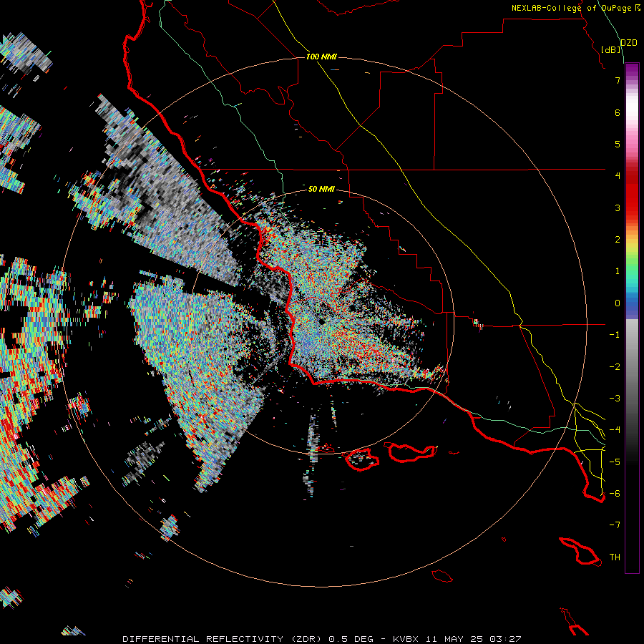644x644 pixels.
Task: Click the -4 dB label on color scale
Action: (615, 430)
